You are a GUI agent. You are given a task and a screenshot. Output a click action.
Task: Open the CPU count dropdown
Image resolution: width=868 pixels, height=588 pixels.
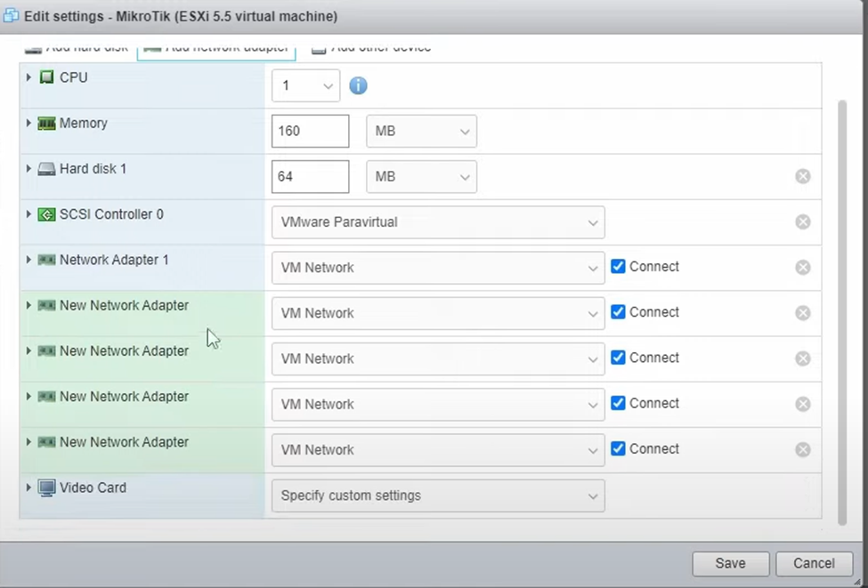[305, 86]
